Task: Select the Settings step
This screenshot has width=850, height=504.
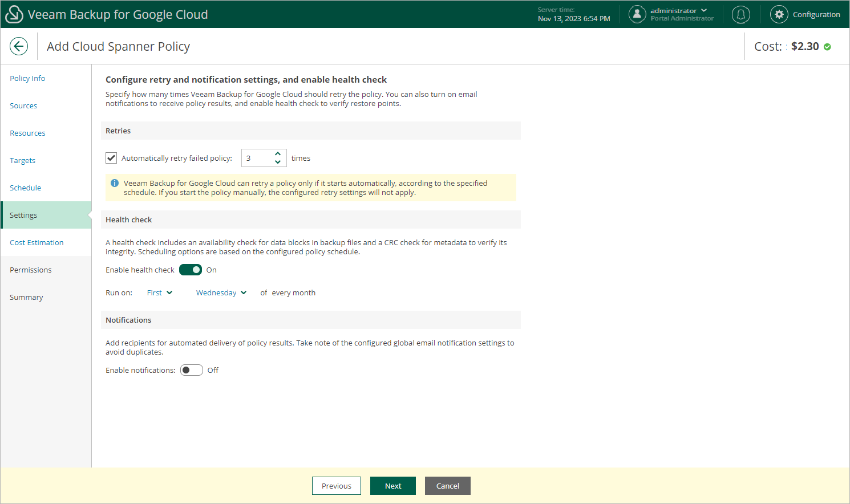Action: click(x=46, y=215)
